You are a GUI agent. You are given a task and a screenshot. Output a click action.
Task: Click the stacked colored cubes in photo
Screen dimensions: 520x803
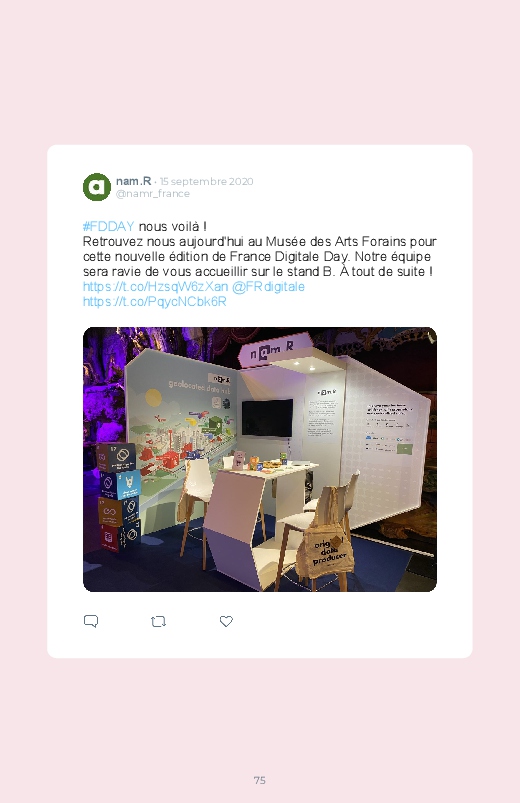pos(118,497)
